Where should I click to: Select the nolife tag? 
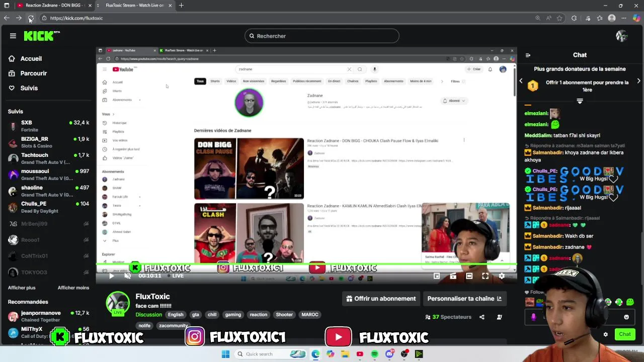click(144, 326)
